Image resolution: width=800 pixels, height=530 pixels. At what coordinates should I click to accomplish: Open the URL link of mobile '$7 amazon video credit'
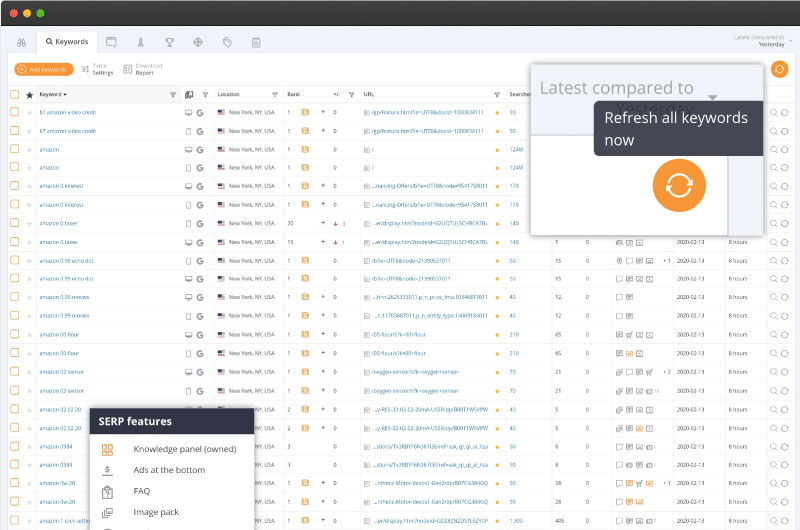click(x=427, y=131)
